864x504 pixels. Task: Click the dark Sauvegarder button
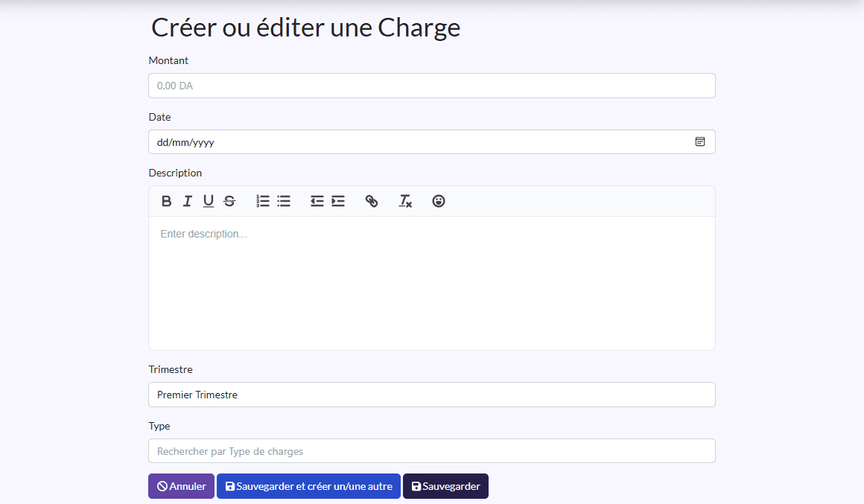click(x=445, y=486)
